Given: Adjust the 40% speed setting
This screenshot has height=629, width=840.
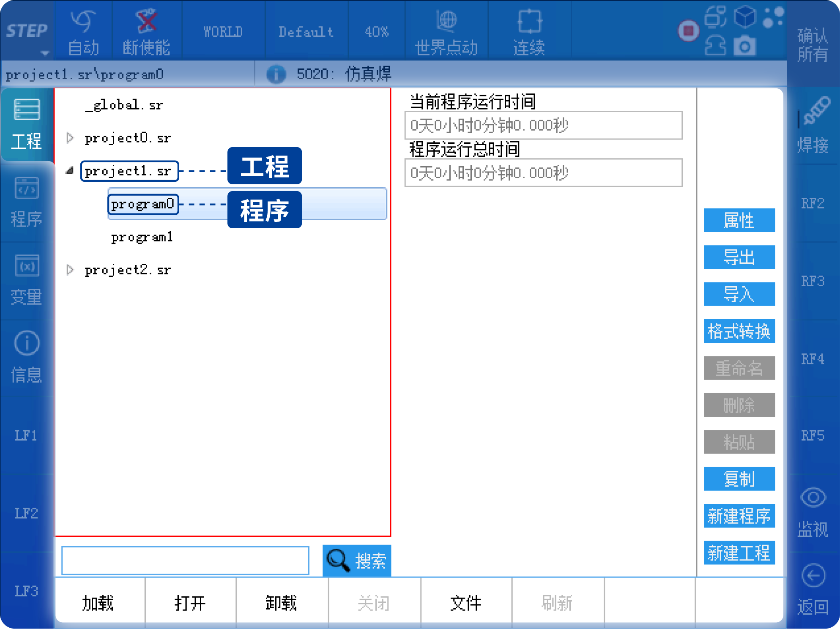Looking at the screenshot, I should click(376, 32).
